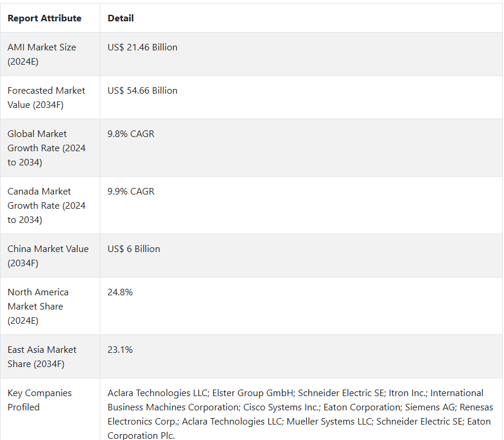Click the "9.8% CAGR" value
Viewport: 504px width, 440px height.
pyautogui.click(x=131, y=134)
